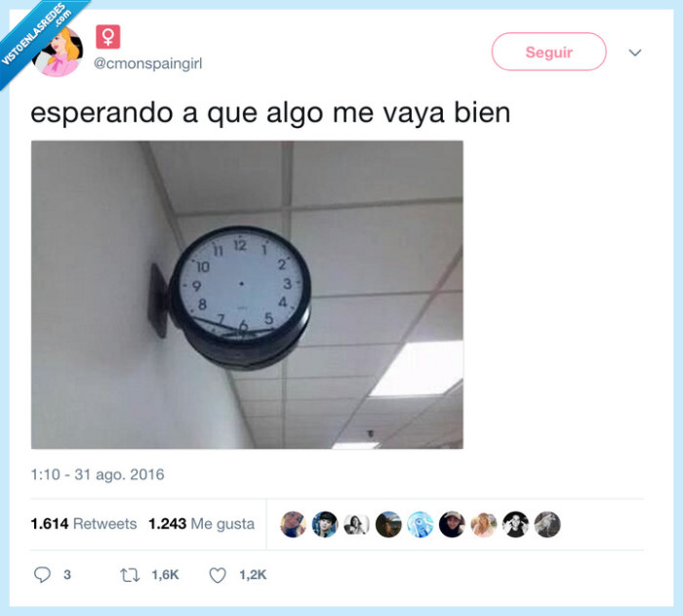
Task: Follow the account with Seguir button
Action: pyautogui.click(x=548, y=52)
